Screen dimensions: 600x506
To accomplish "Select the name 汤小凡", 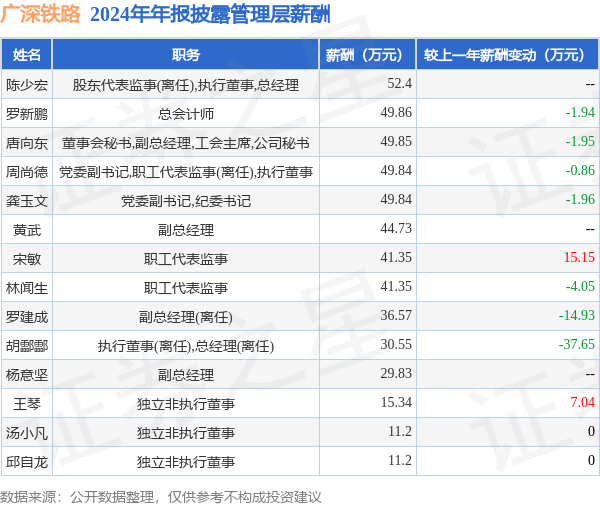I will tap(27, 433).
